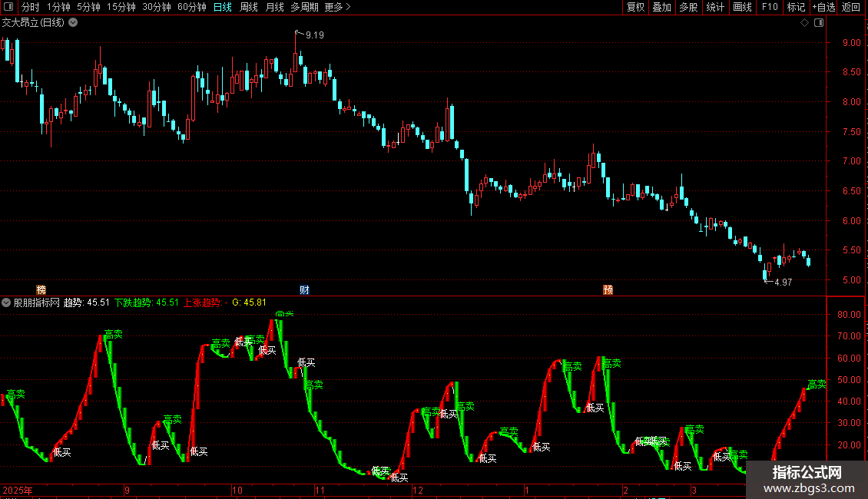868x499 pixels.
Task: Toggle the left sidebar panel icon
Action: point(8,7)
